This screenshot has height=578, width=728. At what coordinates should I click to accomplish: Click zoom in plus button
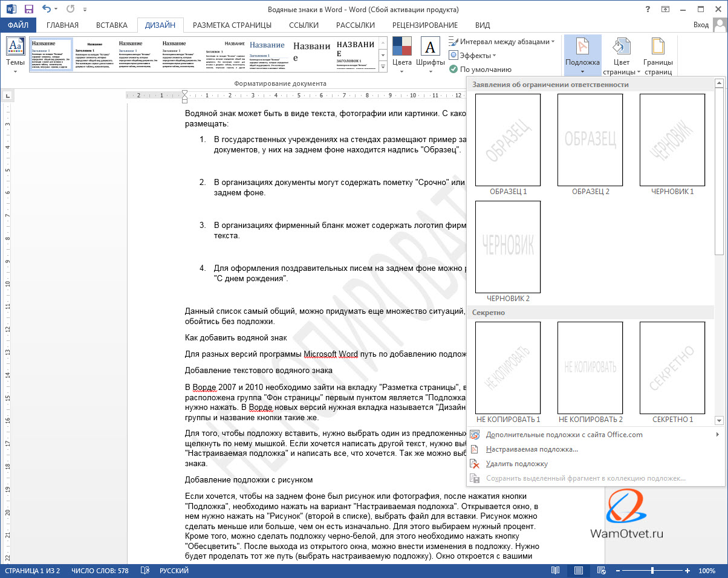click(x=689, y=571)
